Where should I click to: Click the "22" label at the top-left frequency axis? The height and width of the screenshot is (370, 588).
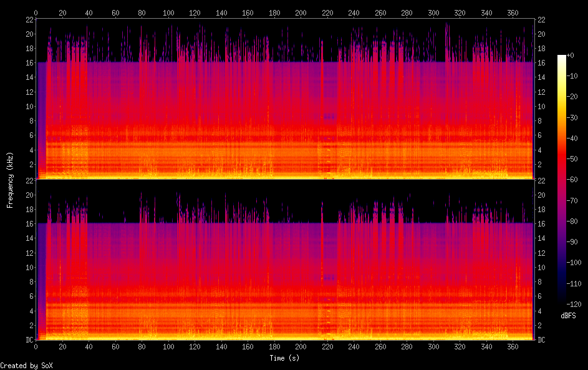tap(29, 20)
